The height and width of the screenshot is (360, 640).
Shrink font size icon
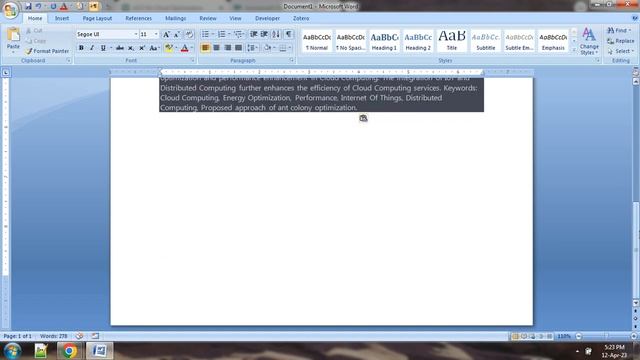(x=177, y=35)
